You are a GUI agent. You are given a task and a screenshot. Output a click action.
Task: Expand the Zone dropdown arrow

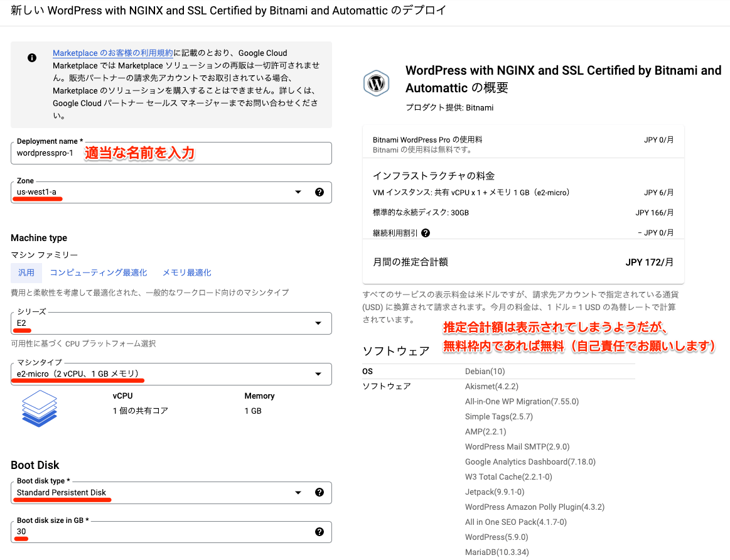click(298, 192)
